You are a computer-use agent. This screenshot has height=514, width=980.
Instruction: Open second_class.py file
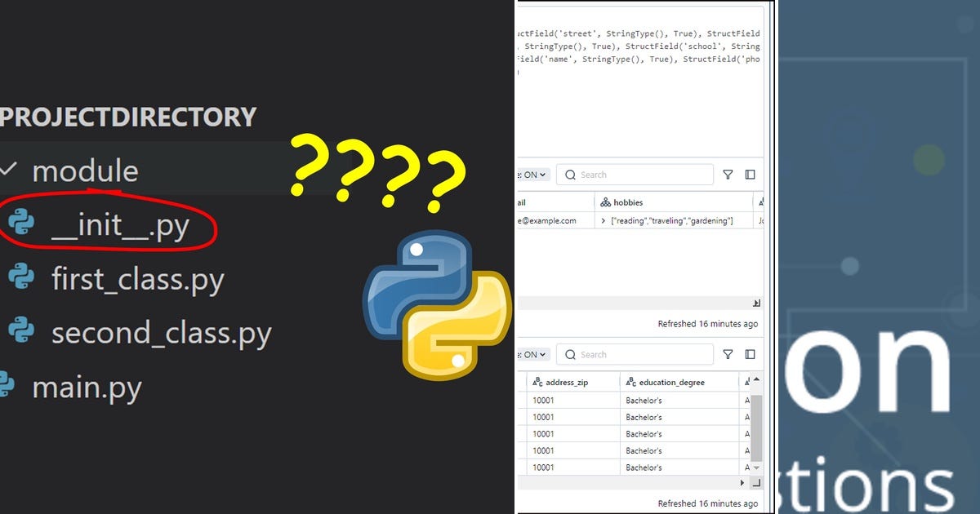coord(161,333)
